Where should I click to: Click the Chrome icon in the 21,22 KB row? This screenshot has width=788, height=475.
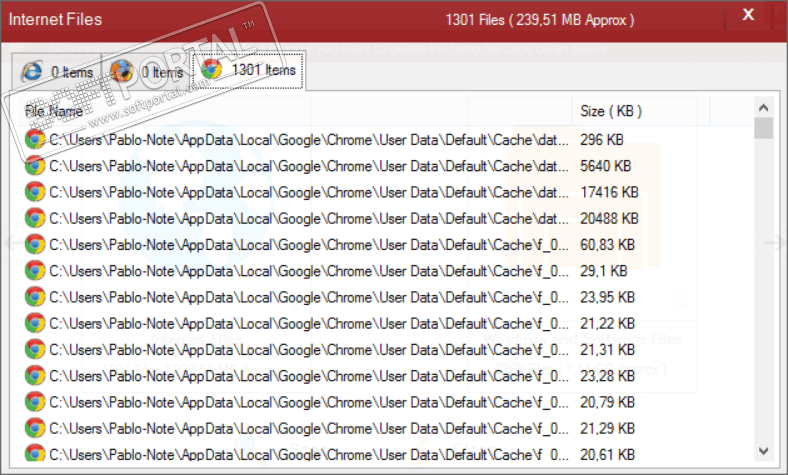click(x=35, y=323)
